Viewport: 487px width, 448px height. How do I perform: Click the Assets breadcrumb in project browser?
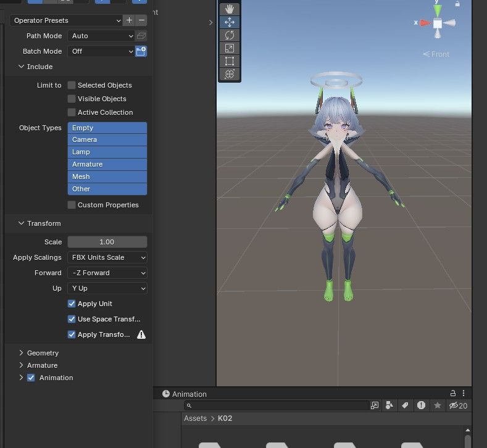coord(196,418)
